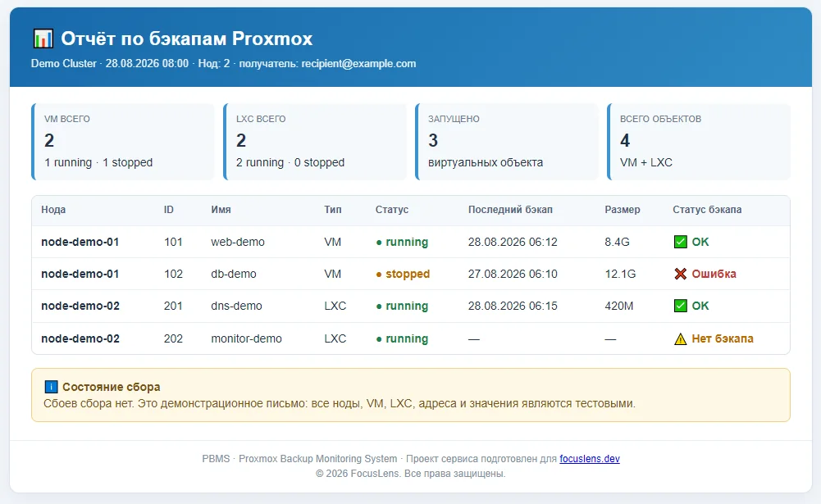Click node-demo-02 in the dns-demo row
Screen dimensions: 821x504
[x=80, y=306]
